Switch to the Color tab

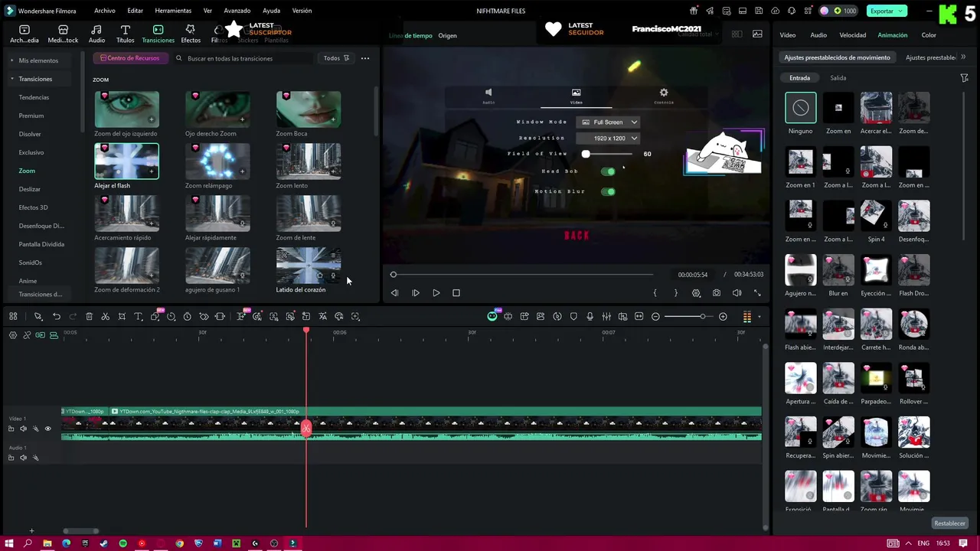click(929, 35)
